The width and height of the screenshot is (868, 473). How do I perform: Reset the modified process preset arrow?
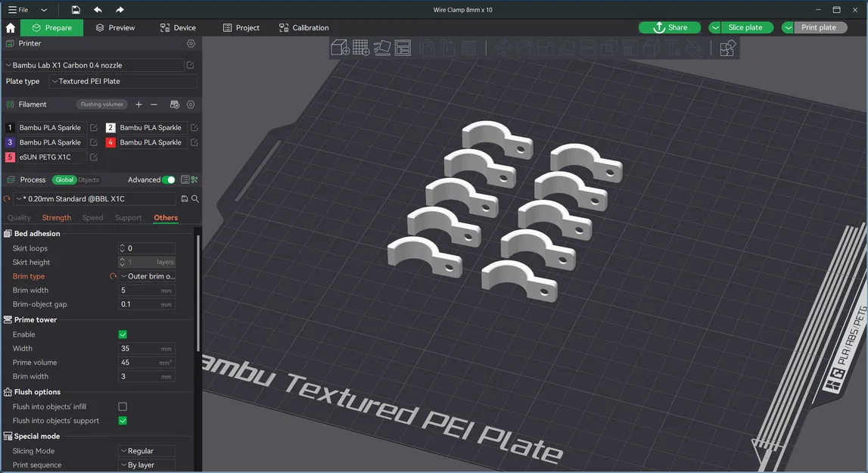coord(8,199)
